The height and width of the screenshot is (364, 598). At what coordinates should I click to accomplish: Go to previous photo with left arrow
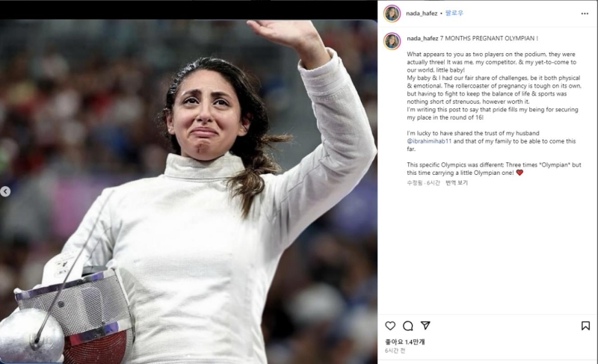[x=5, y=192]
